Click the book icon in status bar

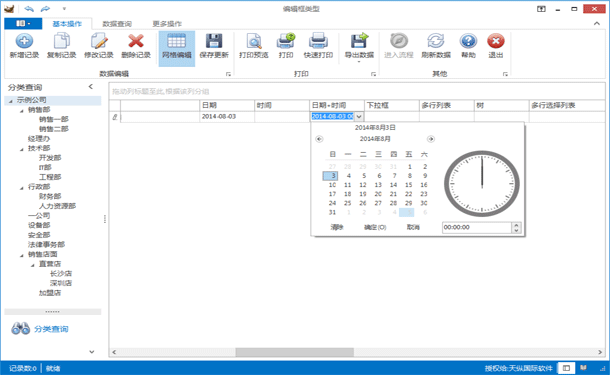[584, 368]
